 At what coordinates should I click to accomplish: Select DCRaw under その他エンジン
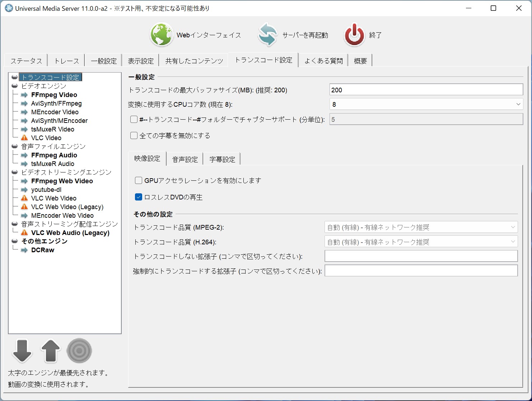click(x=42, y=250)
